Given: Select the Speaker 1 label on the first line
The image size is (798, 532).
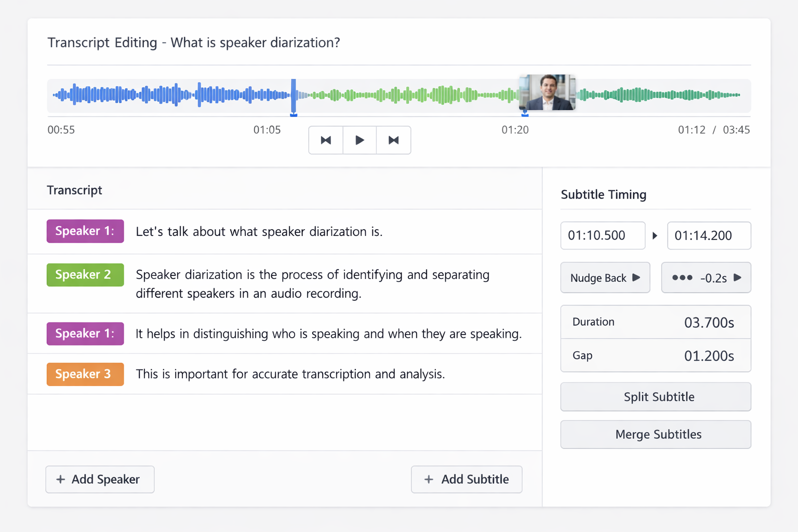Looking at the screenshot, I should pyautogui.click(x=85, y=231).
